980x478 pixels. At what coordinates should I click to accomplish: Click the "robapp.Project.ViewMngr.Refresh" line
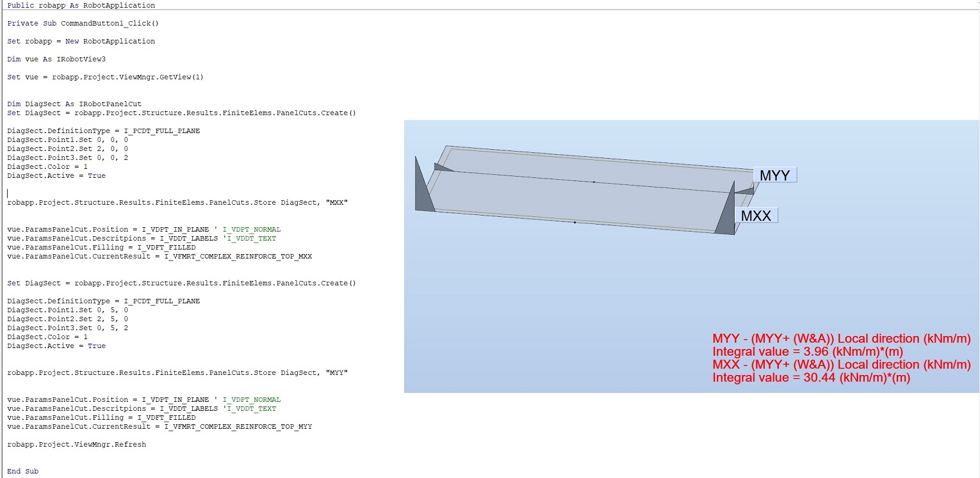click(76, 444)
